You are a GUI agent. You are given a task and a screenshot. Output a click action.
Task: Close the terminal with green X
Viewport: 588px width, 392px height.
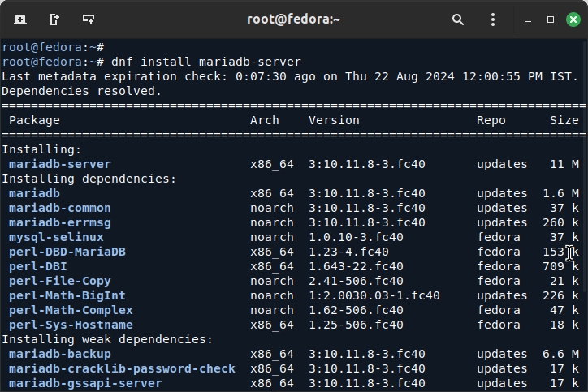[x=573, y=19]
